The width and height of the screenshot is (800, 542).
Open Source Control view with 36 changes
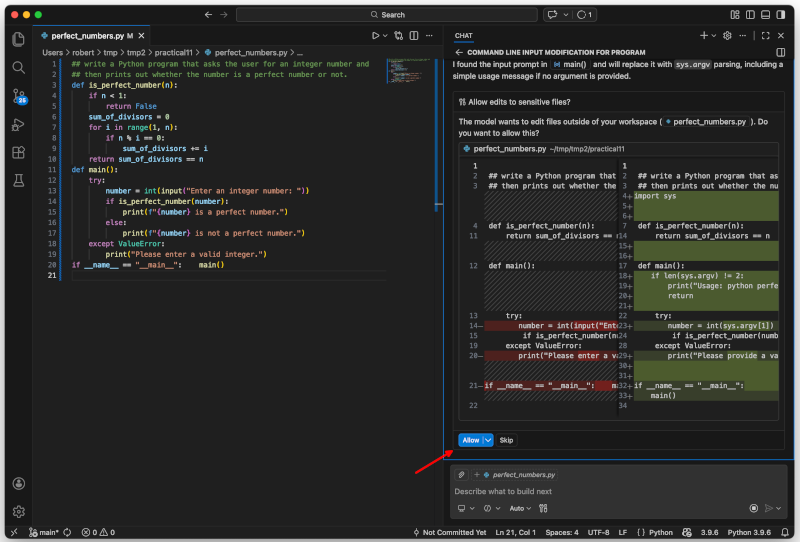tap(18, 96)
